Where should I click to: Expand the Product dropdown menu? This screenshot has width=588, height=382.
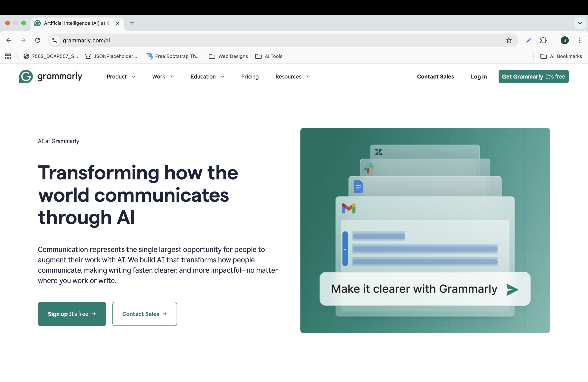point(121,76)
